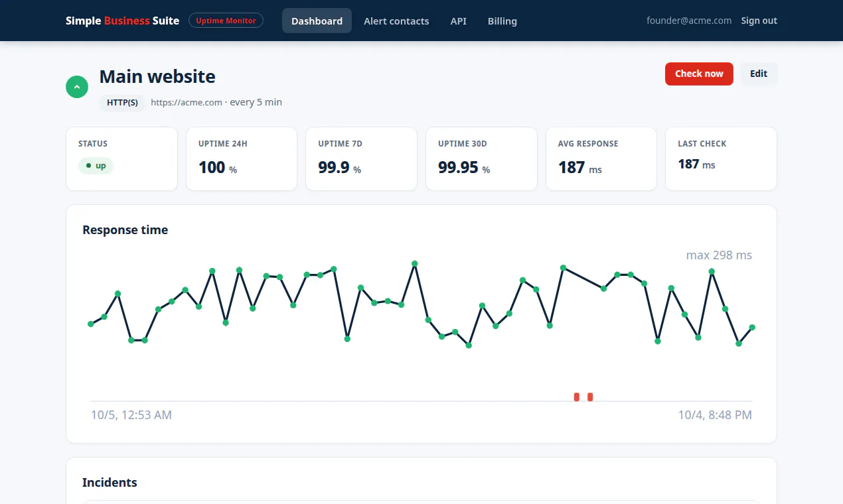Click the Main website heading

[x=157, y=76]
